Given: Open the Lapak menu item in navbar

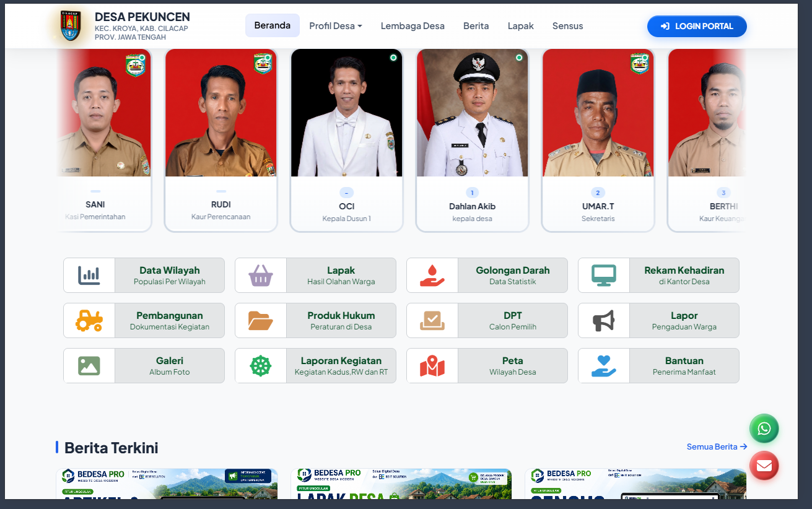Looking at the screenshot, I should point(521,26).
